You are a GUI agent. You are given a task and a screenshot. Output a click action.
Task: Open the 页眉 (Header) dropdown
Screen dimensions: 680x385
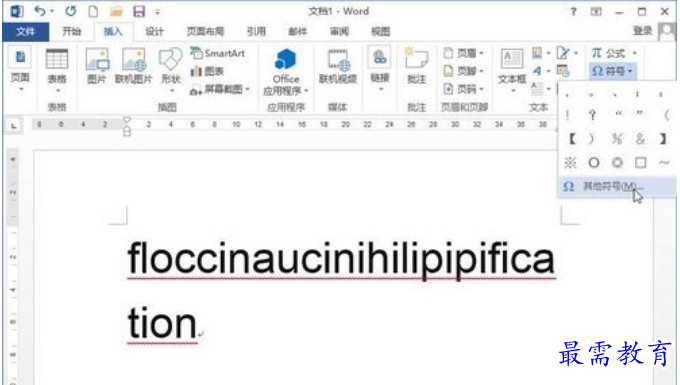pos(464,53)
